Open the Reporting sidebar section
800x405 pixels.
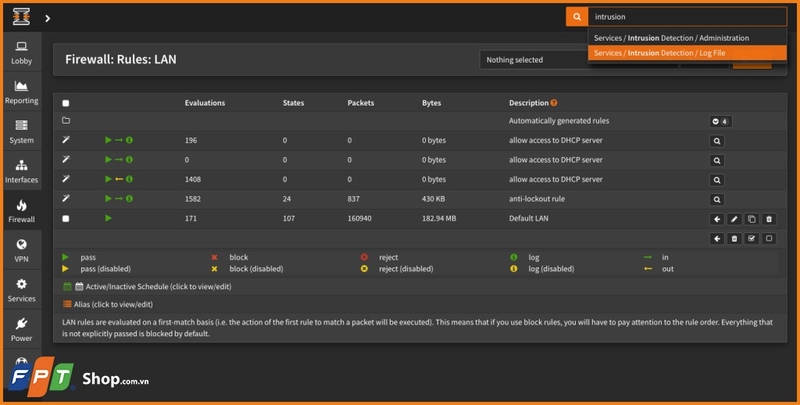pos(21,92)
